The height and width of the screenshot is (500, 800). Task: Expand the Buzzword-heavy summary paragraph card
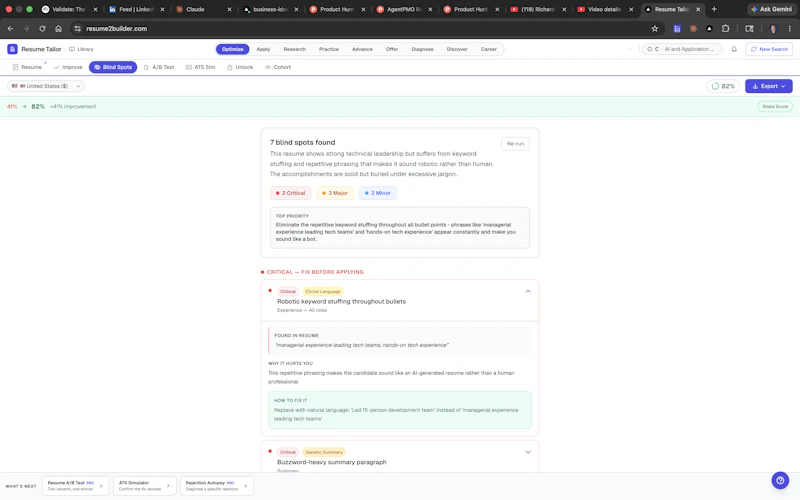click(x=528, y=452)
